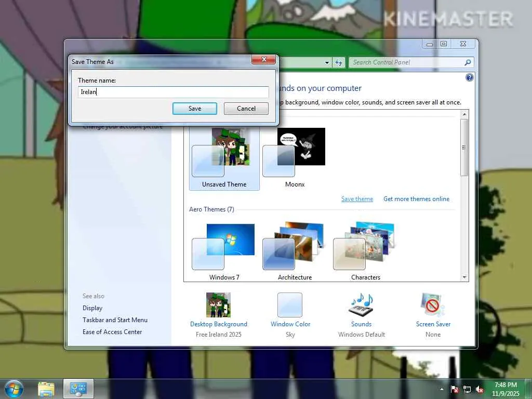This screenshot has width=532, height=399.
Task: Click the muted volume tray icon
Action: [480, 389]
